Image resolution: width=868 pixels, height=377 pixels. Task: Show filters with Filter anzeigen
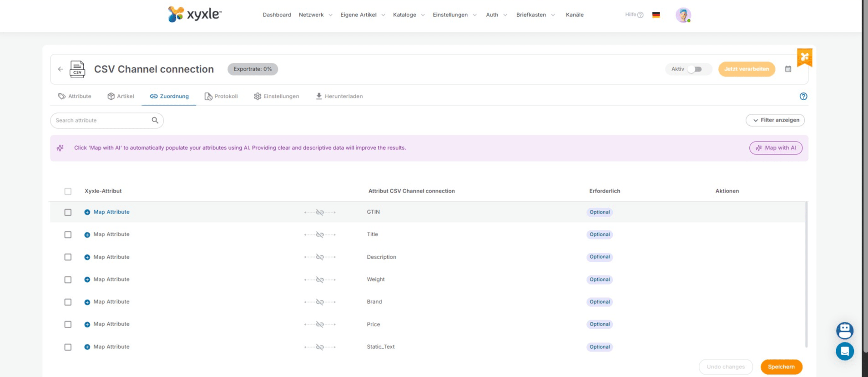(775, 120)
